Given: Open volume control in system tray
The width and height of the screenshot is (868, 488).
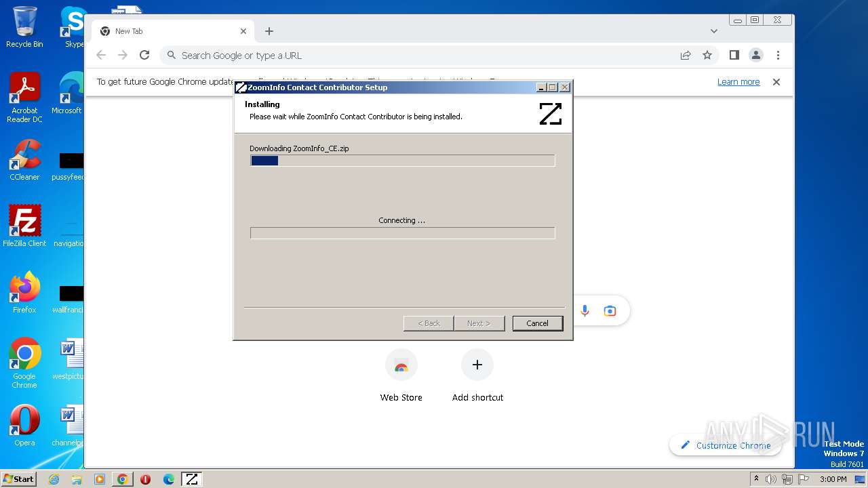Looking at the screenshot, I should [x=771, y=479].
